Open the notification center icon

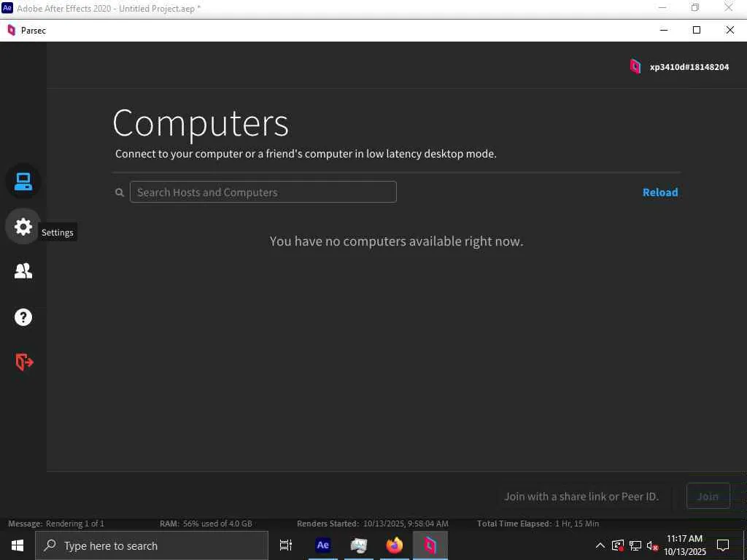pyautogui.click(x=723, y=545)
